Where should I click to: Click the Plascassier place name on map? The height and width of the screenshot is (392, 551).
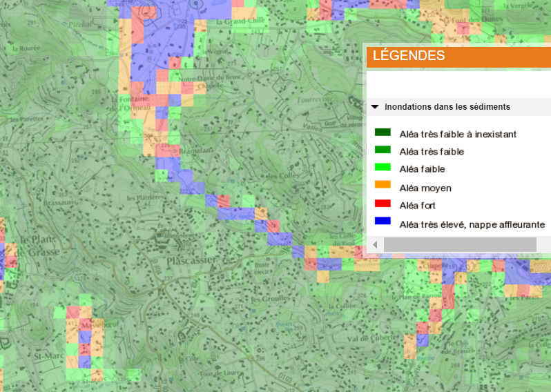point(191,261)
